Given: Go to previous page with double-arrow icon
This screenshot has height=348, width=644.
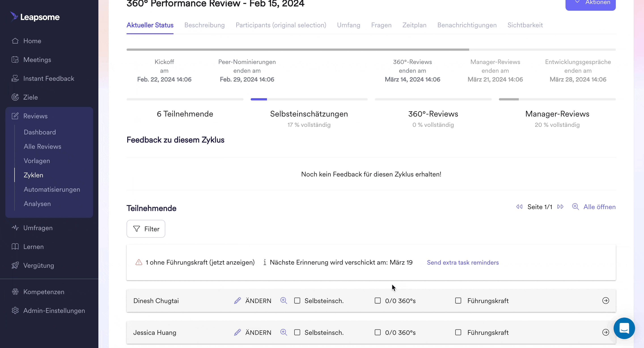Looking at the screenshot, I should 519,207.
